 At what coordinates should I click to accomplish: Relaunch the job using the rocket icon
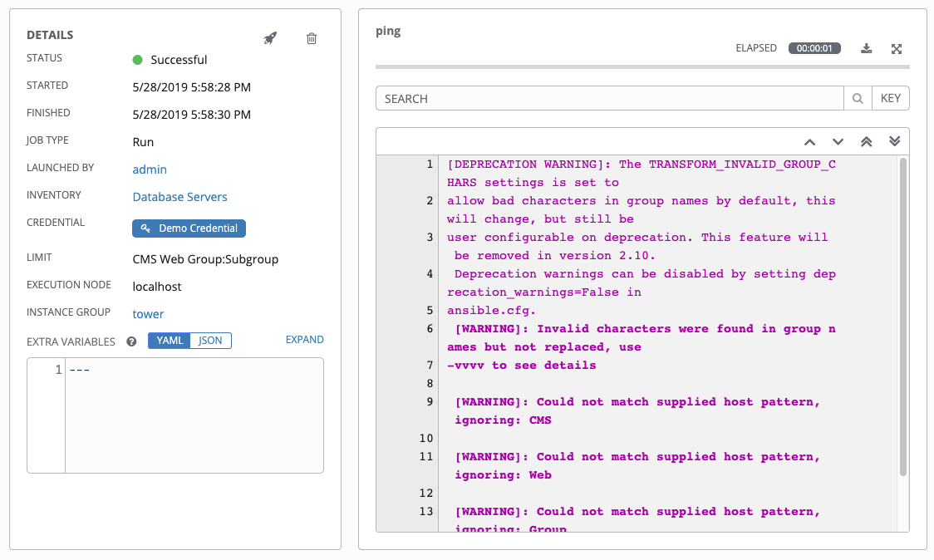270,38
